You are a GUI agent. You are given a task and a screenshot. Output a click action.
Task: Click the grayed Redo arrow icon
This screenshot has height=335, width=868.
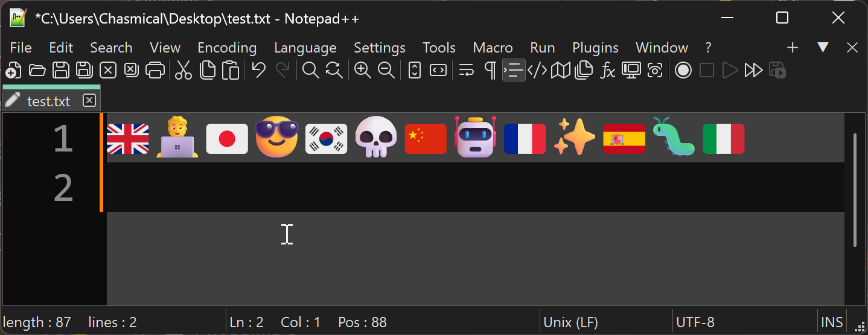coord(282,71)
